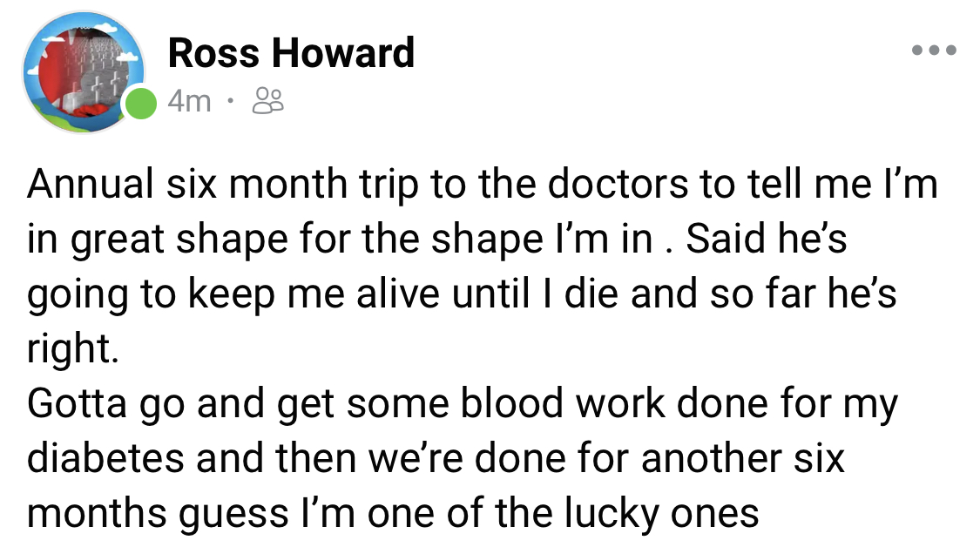Open the Ross Howard name link
Image resolution: width=980 pixels, height=547 pixels.
pos(290,53)
